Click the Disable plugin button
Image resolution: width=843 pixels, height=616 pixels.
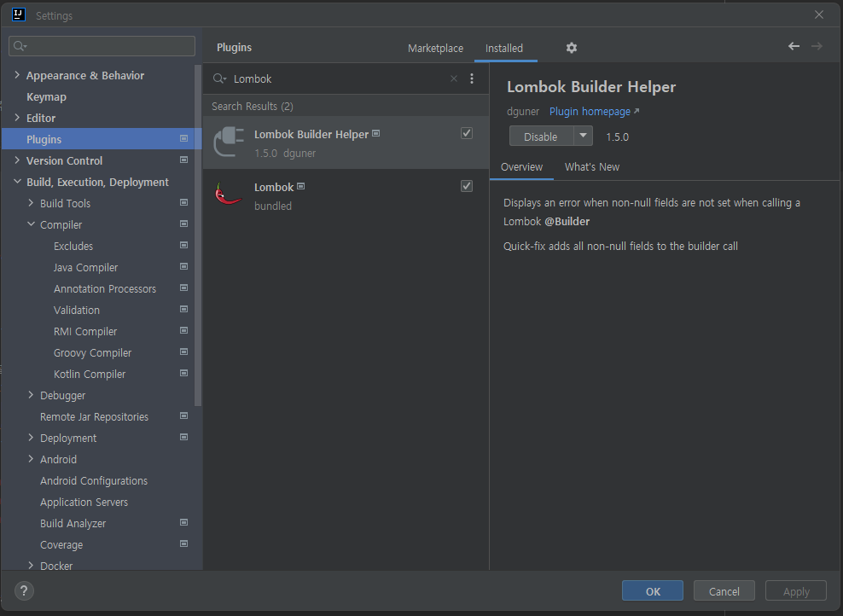[541, 136]
